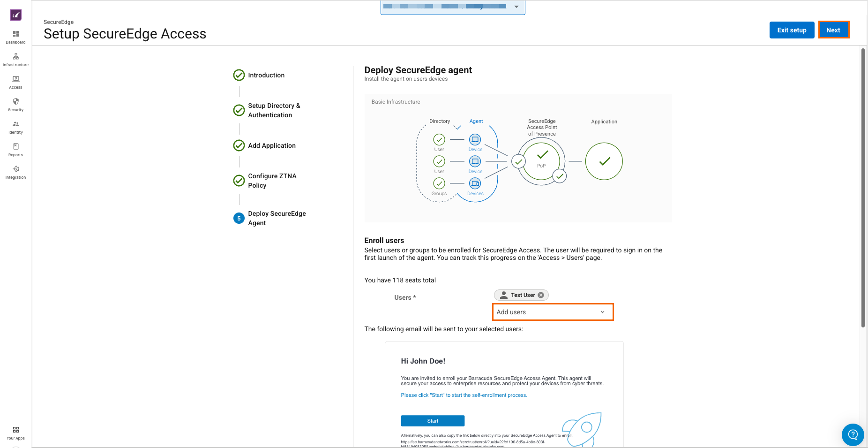Click the help question mark bubble
This screenshot has height=448, width=868.
pos(853,435)
